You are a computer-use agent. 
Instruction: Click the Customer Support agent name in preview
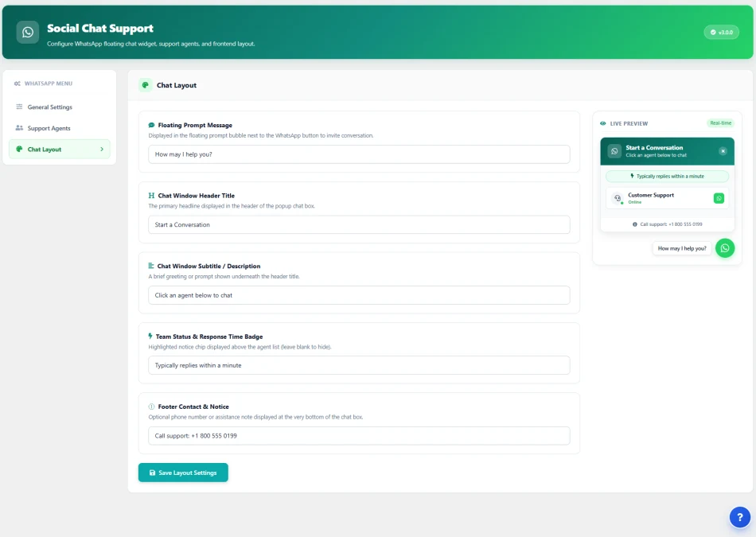[x=651, y=195]
